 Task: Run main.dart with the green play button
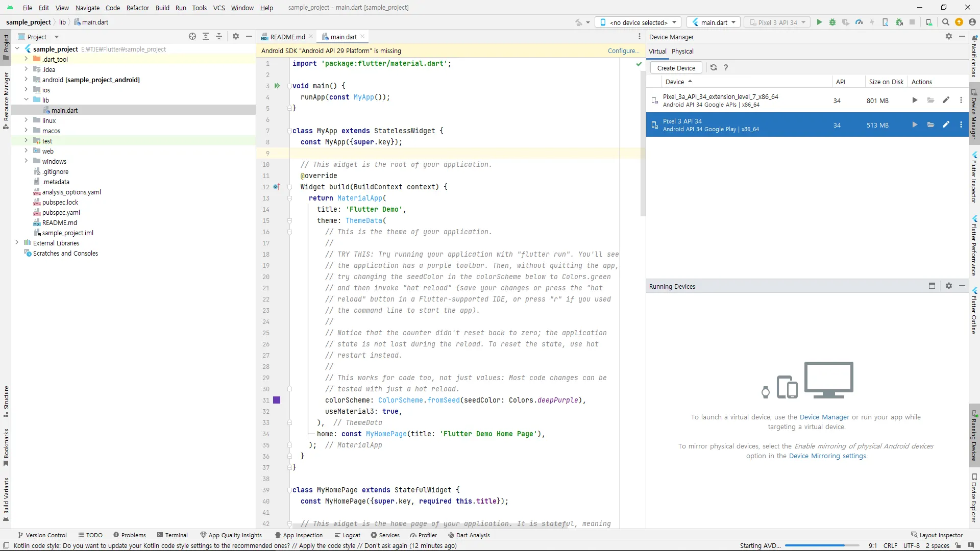[819, 22]
